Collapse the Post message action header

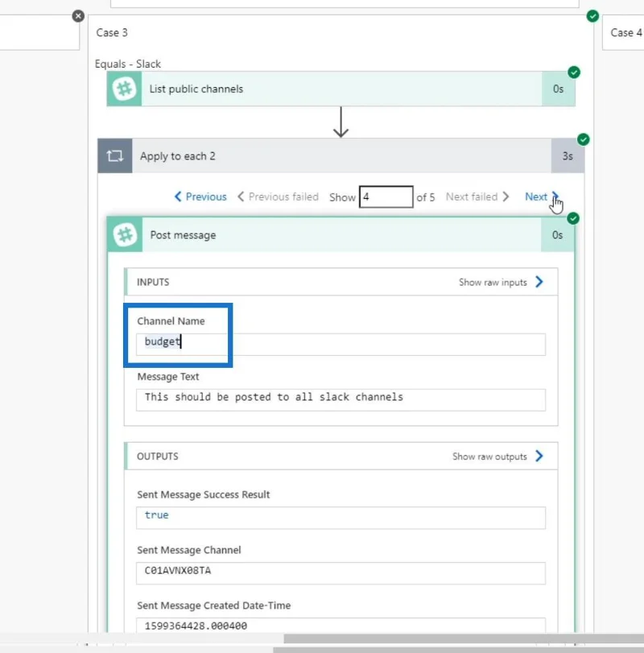341,235
